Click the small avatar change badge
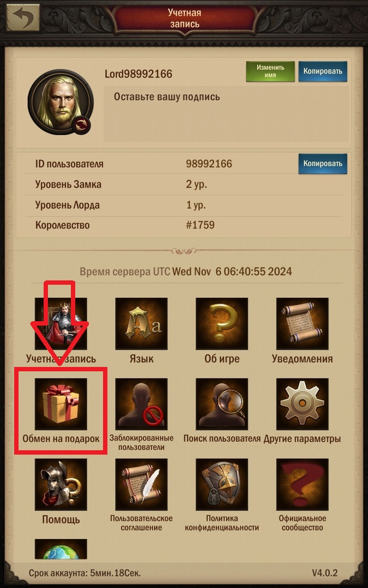This screenshot has height=588, width=368. coord(81,125)
